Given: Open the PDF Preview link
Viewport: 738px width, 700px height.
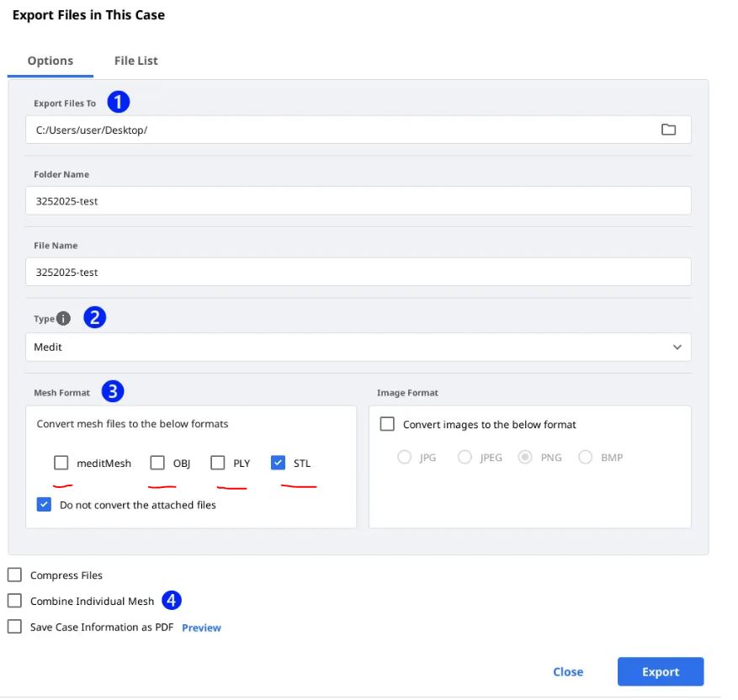Looking at the screenshot, I should 201,628.
